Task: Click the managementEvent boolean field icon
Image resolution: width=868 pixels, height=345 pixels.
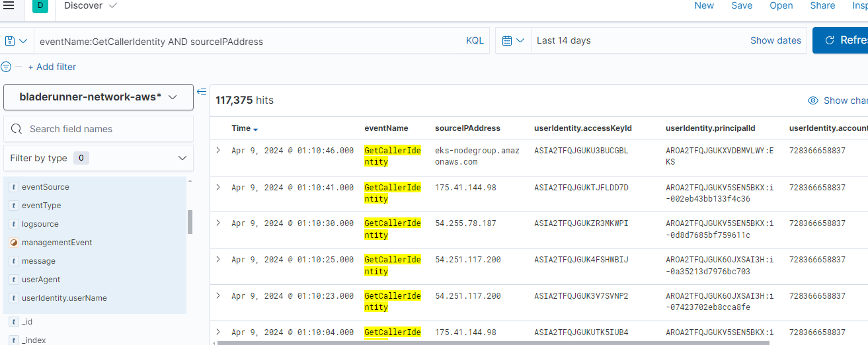Action: [14, 243]
